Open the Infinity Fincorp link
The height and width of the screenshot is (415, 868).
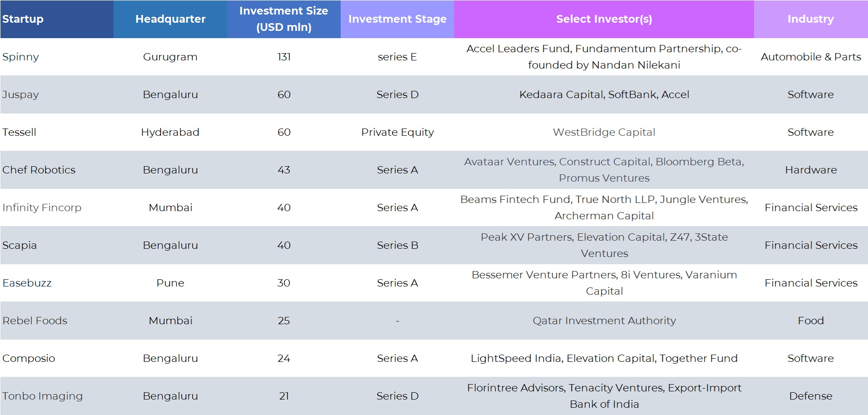42,207
